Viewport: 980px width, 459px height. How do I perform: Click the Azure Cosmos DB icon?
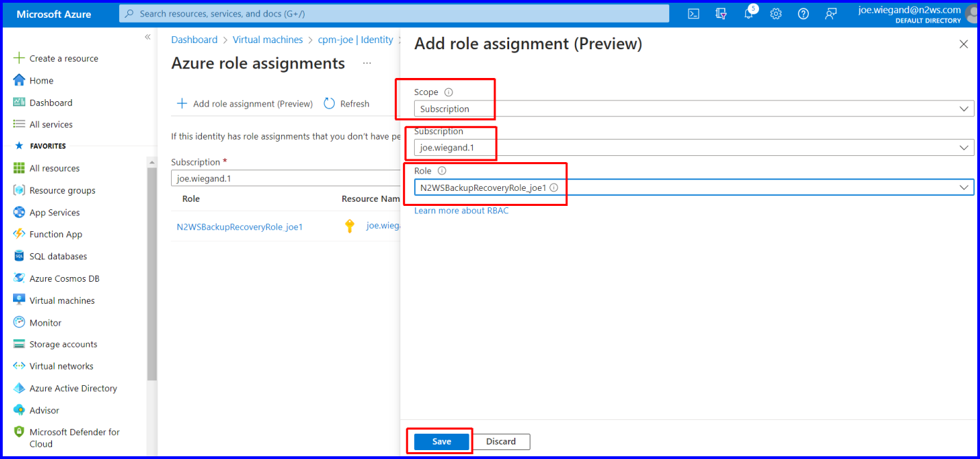coord(19,278)
